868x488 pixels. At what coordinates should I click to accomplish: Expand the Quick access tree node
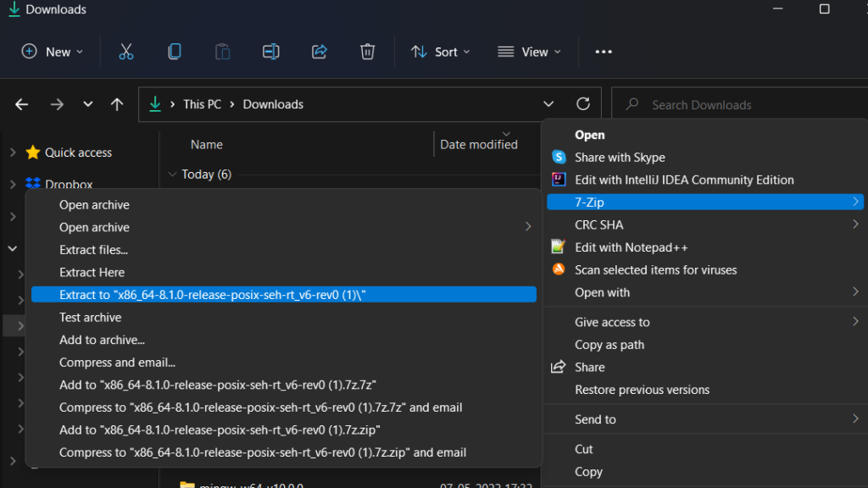coord(13,152)
